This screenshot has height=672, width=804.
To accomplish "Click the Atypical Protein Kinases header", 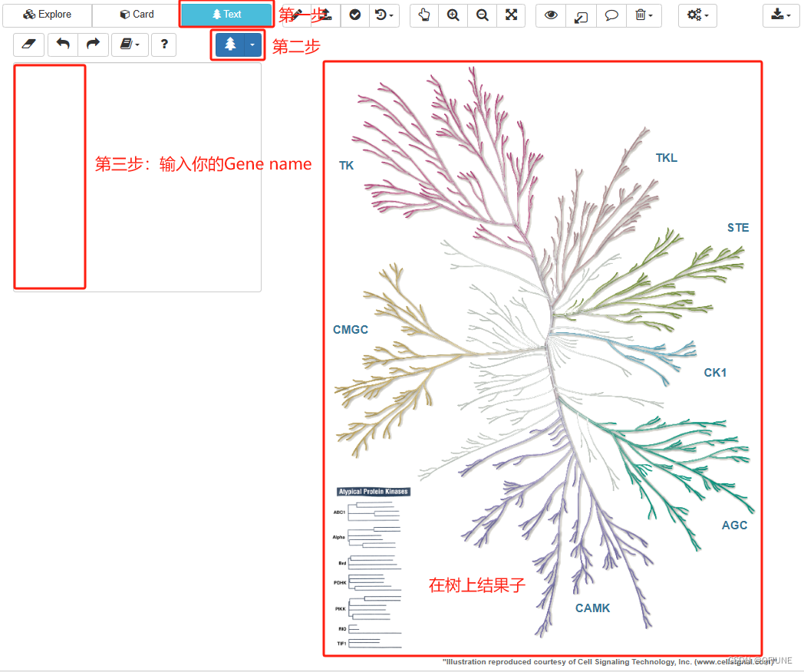I will 374,492.
